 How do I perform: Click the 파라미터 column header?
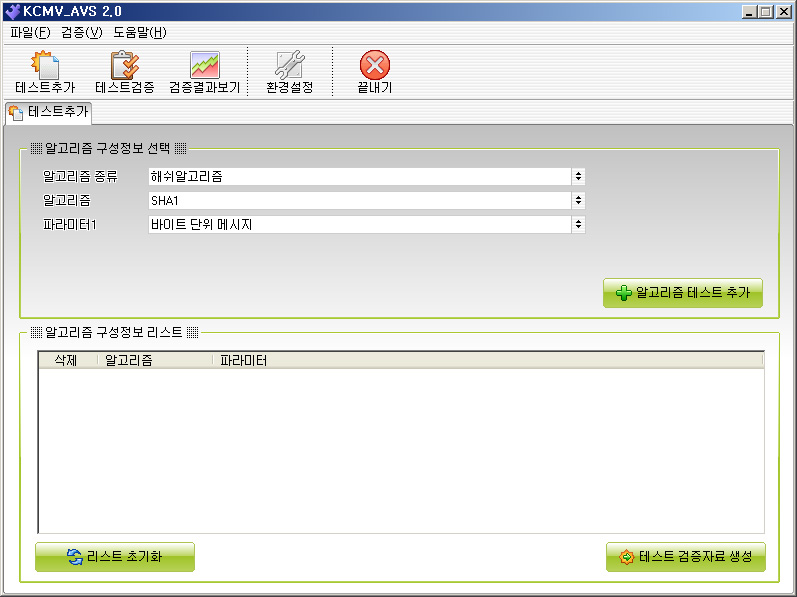pos(488,360)
